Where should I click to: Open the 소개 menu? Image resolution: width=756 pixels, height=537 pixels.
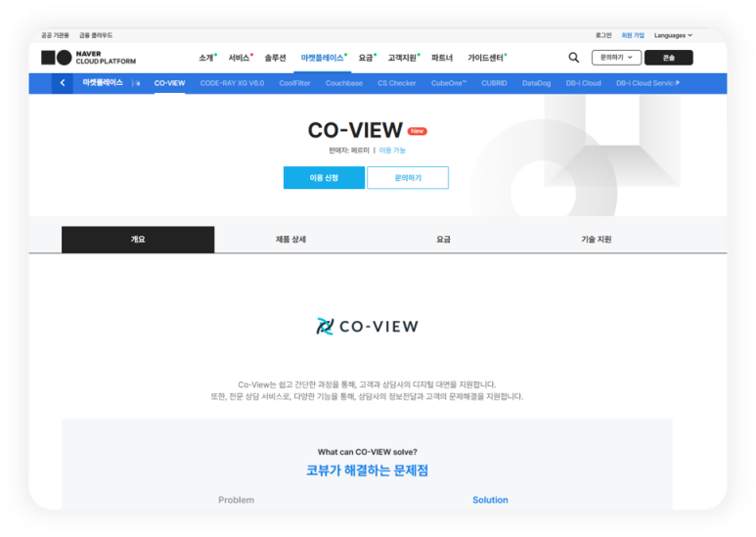click(207, 58)
